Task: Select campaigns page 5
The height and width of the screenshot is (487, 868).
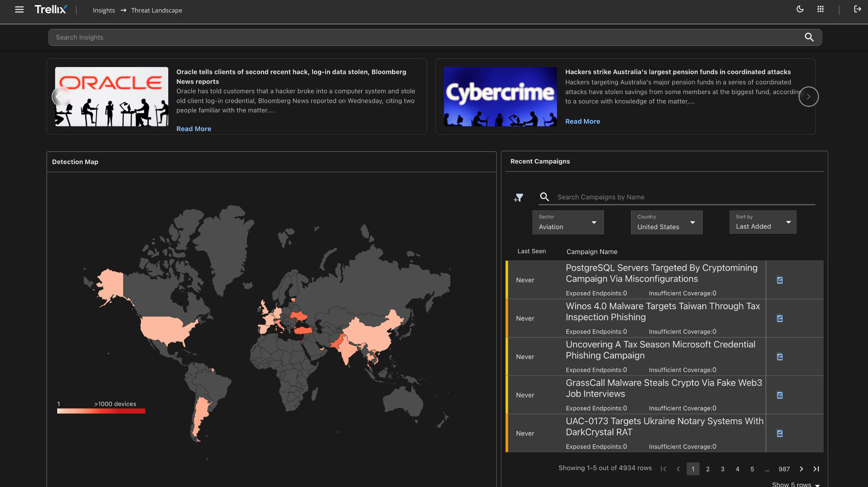Action: (x=752, y=469)
